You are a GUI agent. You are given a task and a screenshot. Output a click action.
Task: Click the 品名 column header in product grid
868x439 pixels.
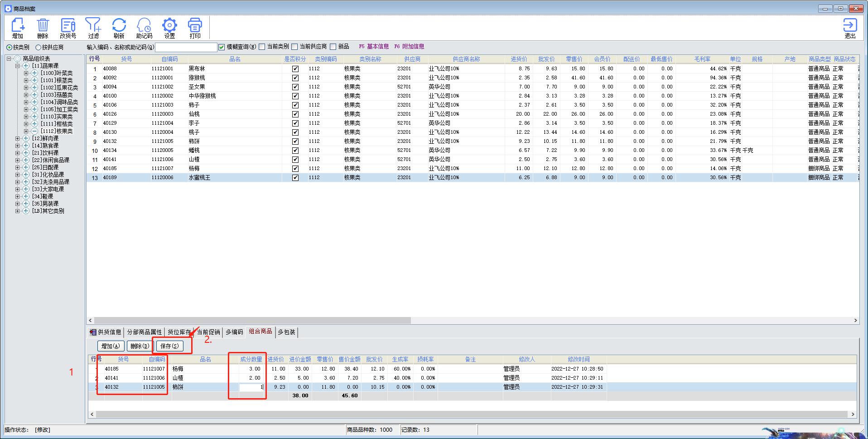pyautogui.click(x=235, y=59)
